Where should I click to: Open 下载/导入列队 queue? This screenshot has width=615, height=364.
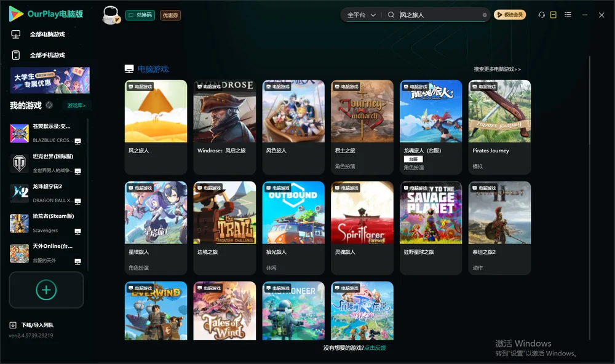click(x=38, y=325)
